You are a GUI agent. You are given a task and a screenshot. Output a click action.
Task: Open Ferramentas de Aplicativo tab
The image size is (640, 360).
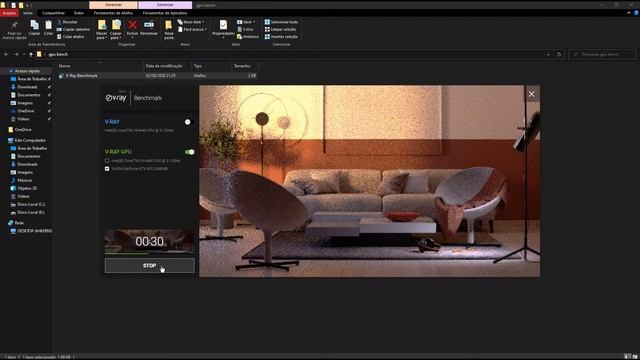click(x=165, y=13)
